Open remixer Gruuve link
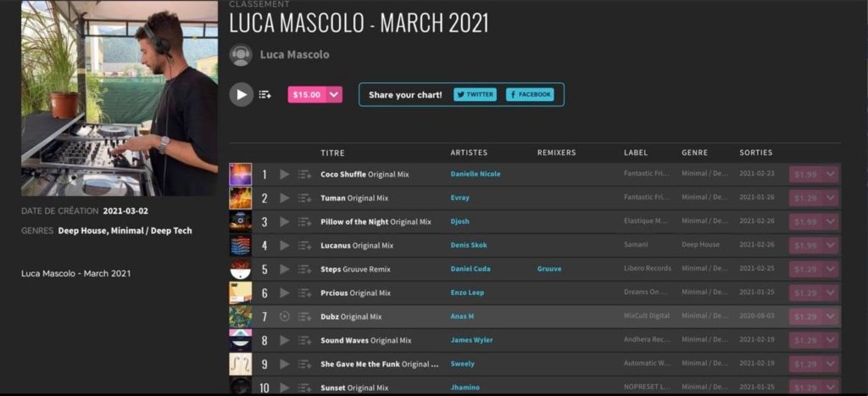The width and height of the screenshot is (868, 396). pos(549,269)
